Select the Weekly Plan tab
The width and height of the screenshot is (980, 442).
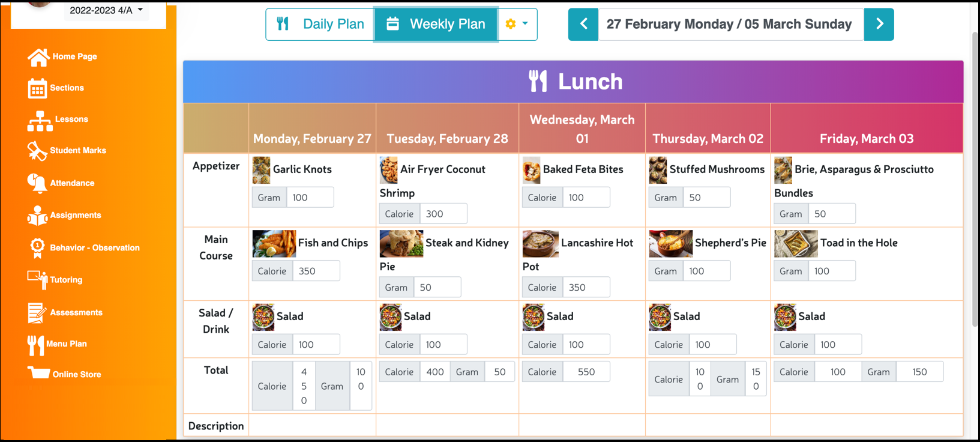click(x=436, y=24)
